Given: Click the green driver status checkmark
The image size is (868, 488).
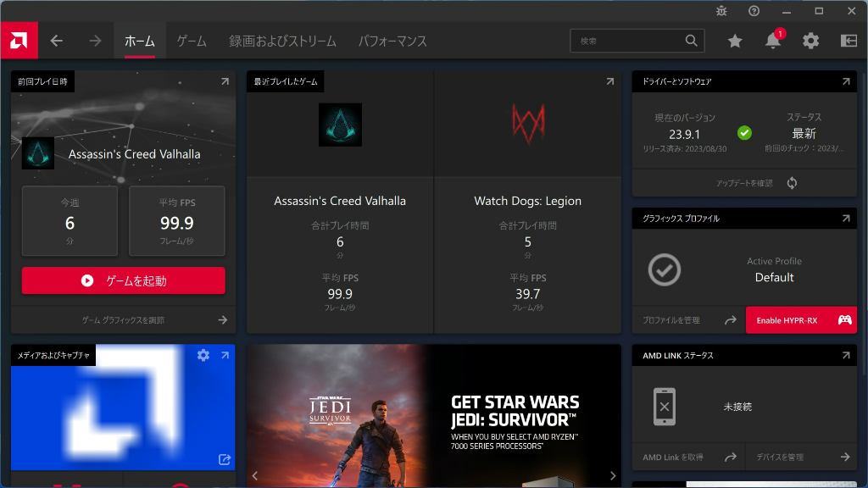Looking at the screenshot, I should pyautogui.click(x=744, y=133).
